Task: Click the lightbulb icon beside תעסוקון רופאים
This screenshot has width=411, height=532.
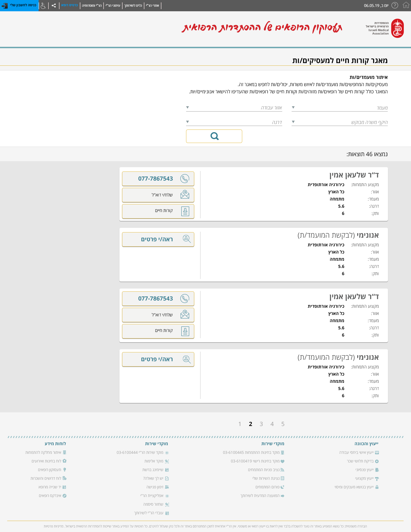Action: point(64,470)
